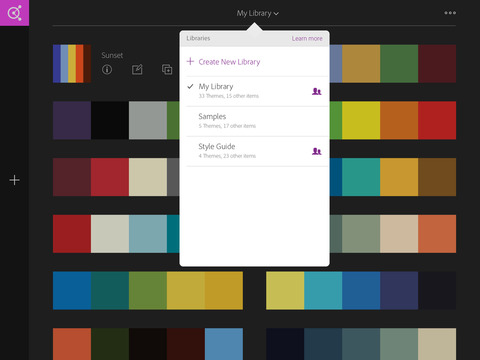Open the Learn more link
The width and height of the screenshot is (480, 360).
click(x=307, y=39)
